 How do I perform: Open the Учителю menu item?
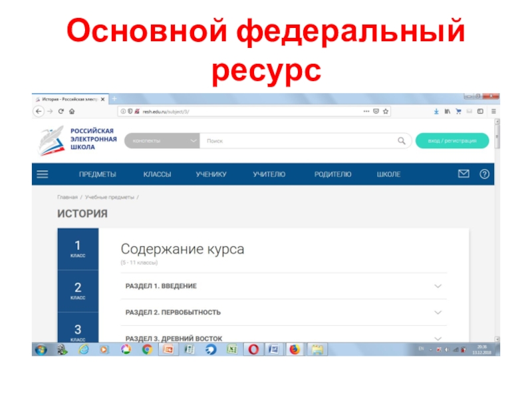pyautogui.click(x=269, y=175)
